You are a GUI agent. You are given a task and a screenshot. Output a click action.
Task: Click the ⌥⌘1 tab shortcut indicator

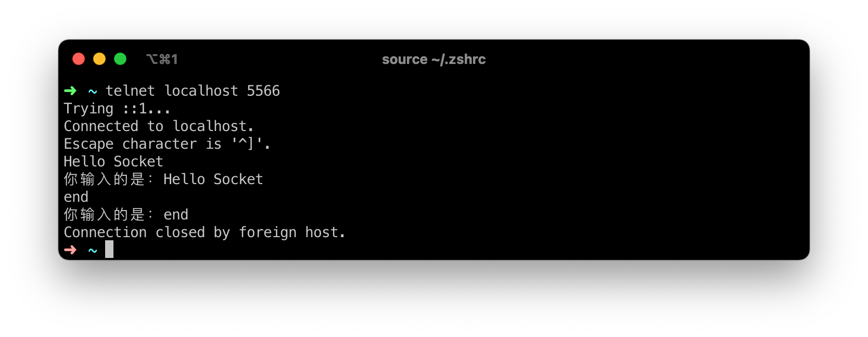pyautogui.click(x=162, y=59)
